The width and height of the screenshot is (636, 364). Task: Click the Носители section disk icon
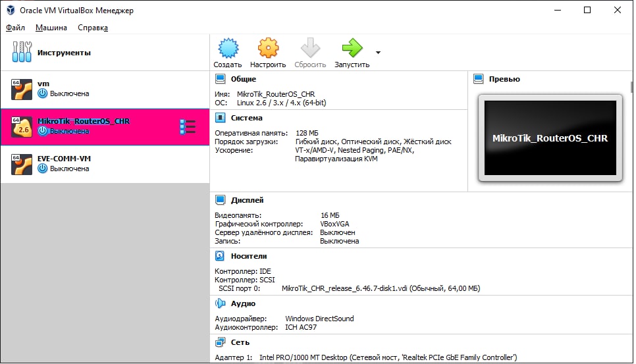pos(220,256)
